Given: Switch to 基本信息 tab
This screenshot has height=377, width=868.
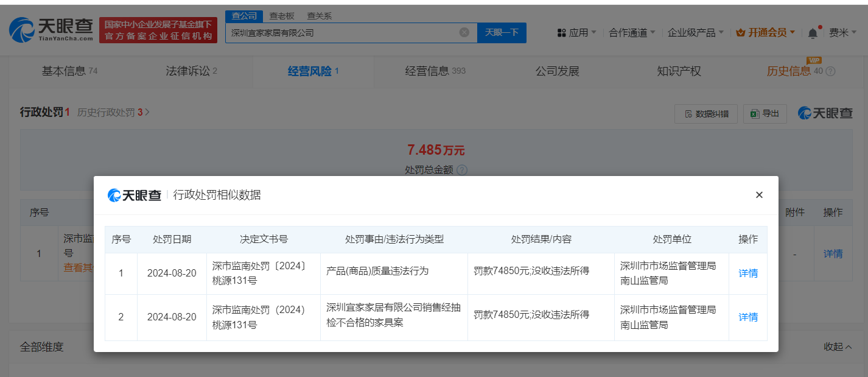Looking at the screenshot, I should pos(69,71).
